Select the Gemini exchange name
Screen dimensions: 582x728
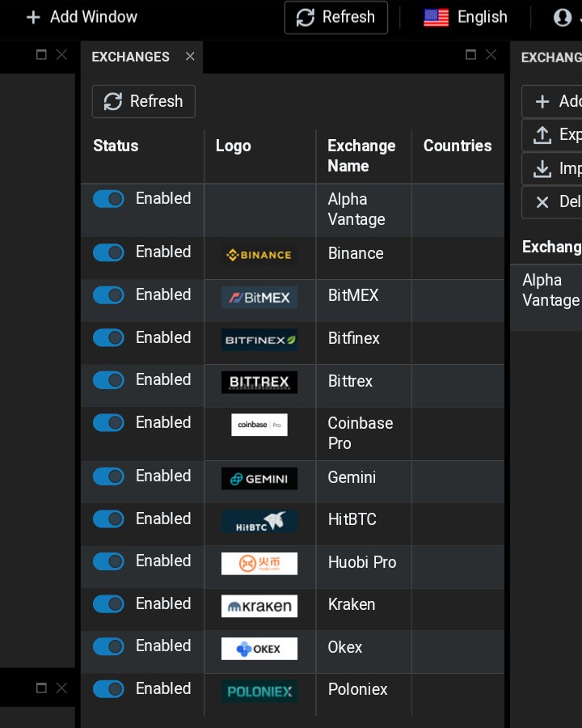point(352,477)
